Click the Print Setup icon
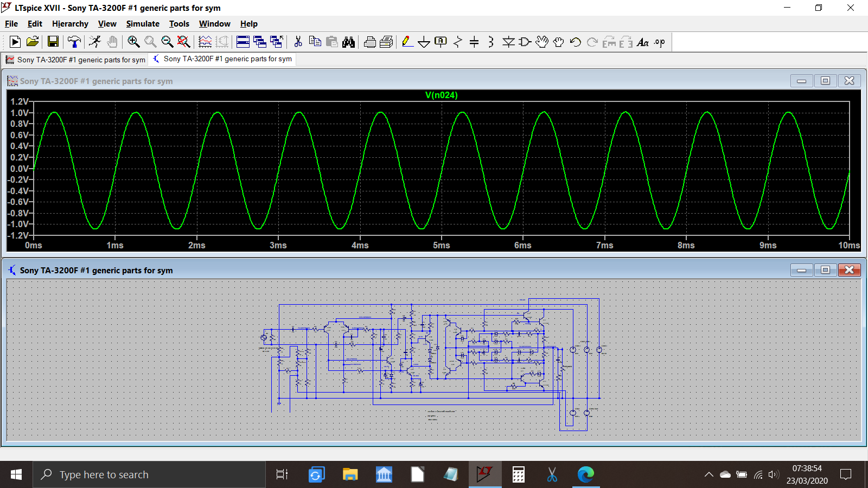The height and width of the screenshot is (488, 868). tap(386, 42)
